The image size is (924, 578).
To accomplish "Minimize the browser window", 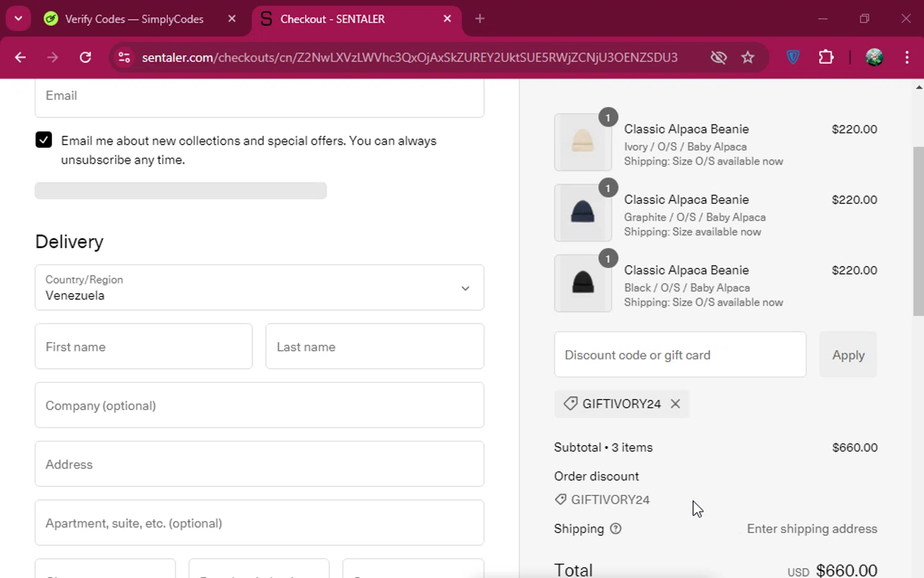I will [x=822, y=18].
